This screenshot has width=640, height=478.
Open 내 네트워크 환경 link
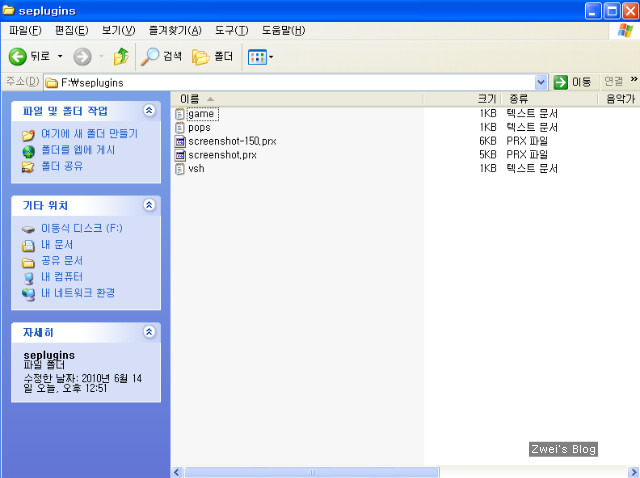[78, 293]
